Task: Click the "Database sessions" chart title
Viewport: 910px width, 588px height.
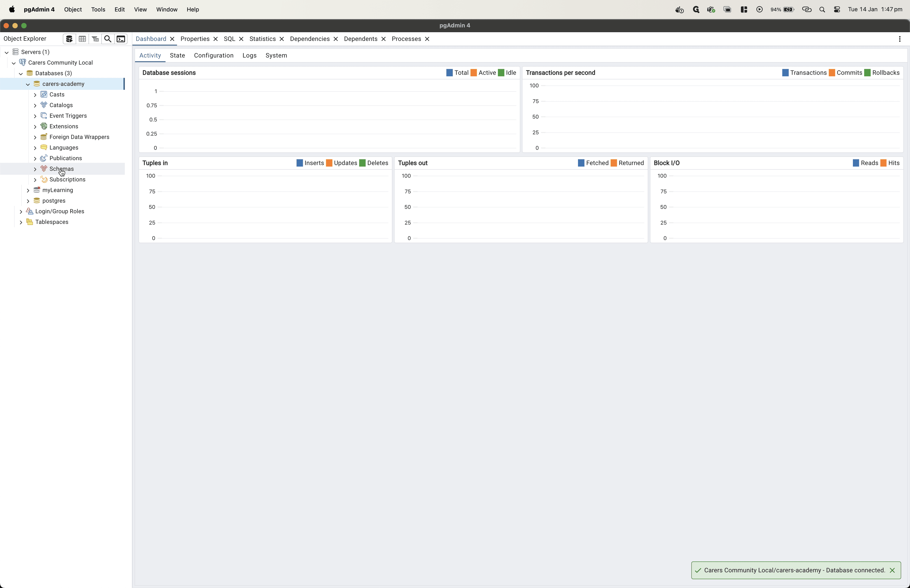Action: tap(169, 72)
